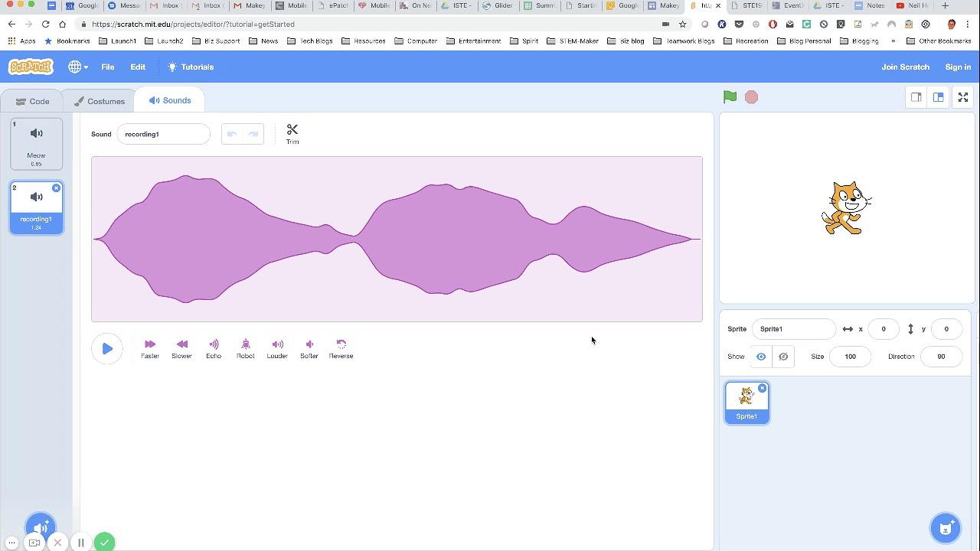The height and width of the screenshot is (551, 980).
Task: Open the Tutorials page
Action: pos(190,67)
